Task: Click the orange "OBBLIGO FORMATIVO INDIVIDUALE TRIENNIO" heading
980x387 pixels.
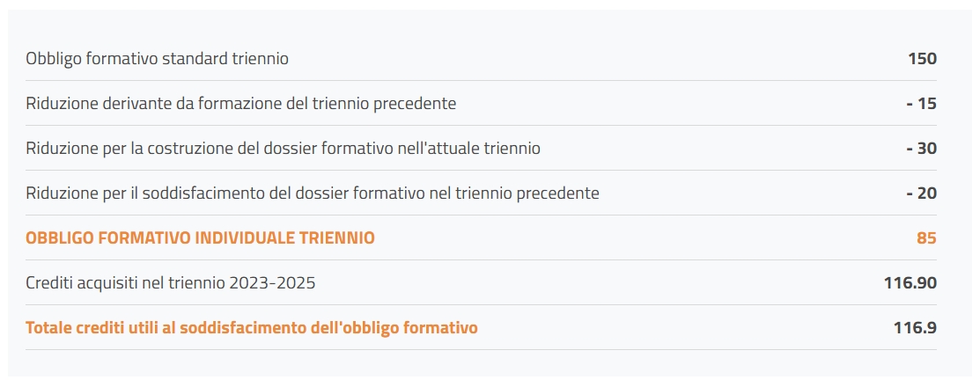Action: [x=200, y=238]
